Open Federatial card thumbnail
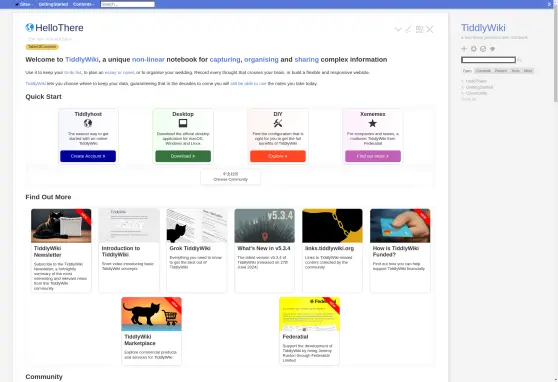Image resolution: width=558 pixels, height=382 pixels. coord(310,314)
